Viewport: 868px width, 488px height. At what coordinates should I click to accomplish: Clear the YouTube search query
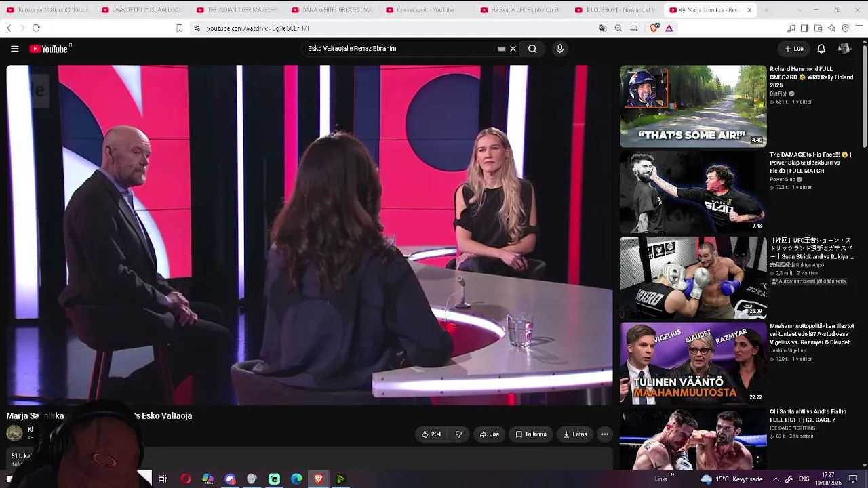click(513, 49)
